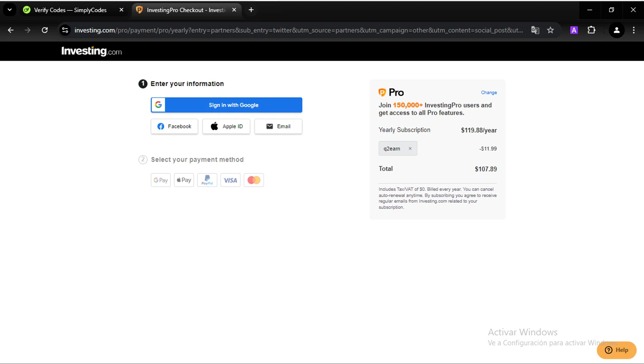This screenshot has width=644, height=364.
Task: Click Select your payment method heading
Action: (x=197, y=159)
